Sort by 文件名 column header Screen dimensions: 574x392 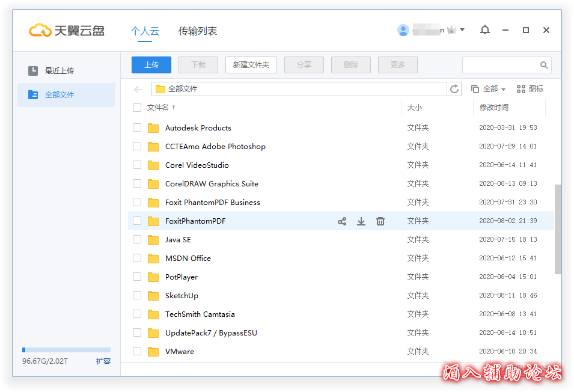coord(161,108)
